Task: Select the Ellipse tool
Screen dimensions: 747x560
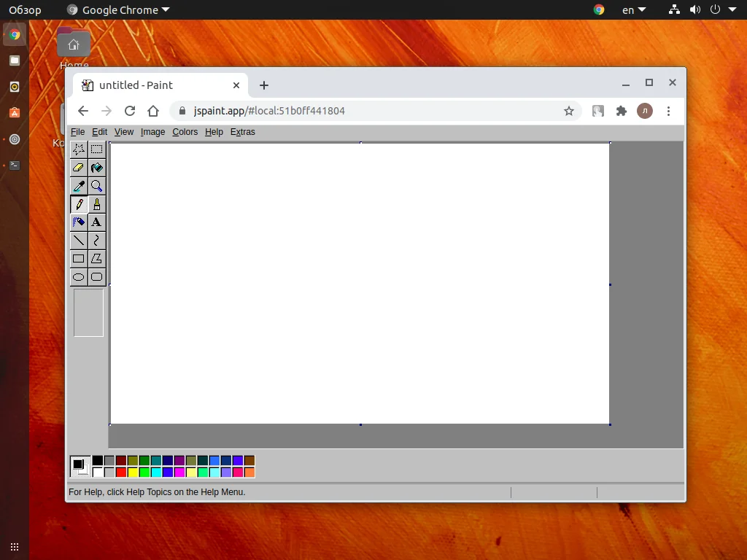Action: click(79, 276)
